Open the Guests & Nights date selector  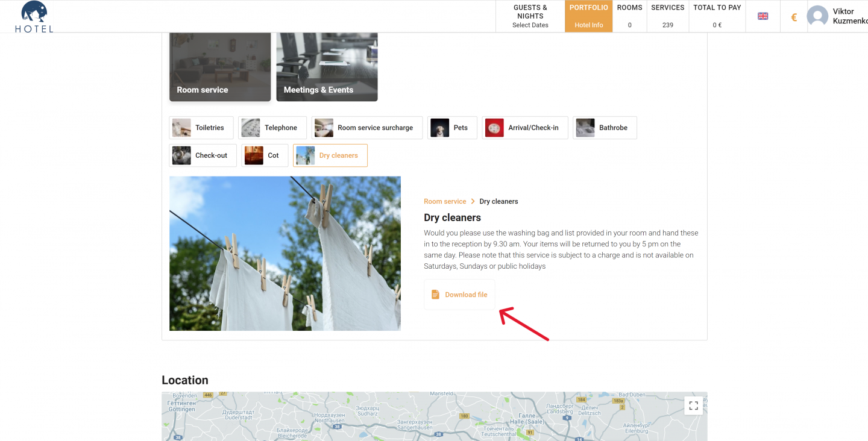tap(530, 16)
